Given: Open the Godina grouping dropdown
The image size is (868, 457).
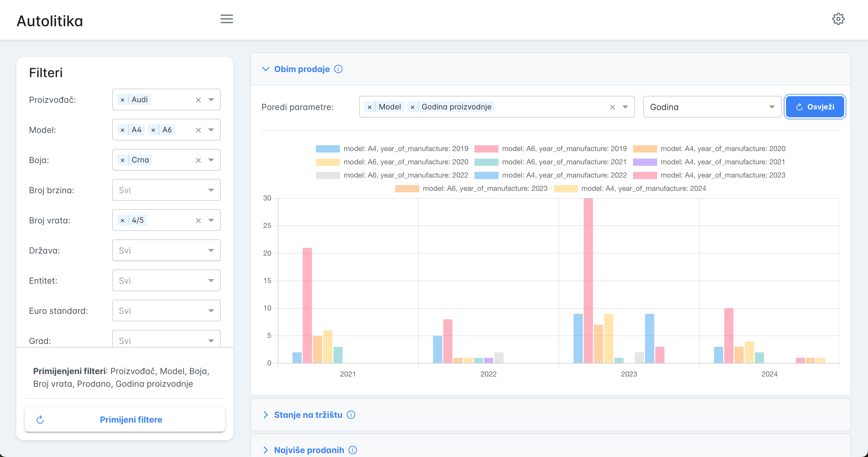Looking at the screenshot, I should (712, 107).
